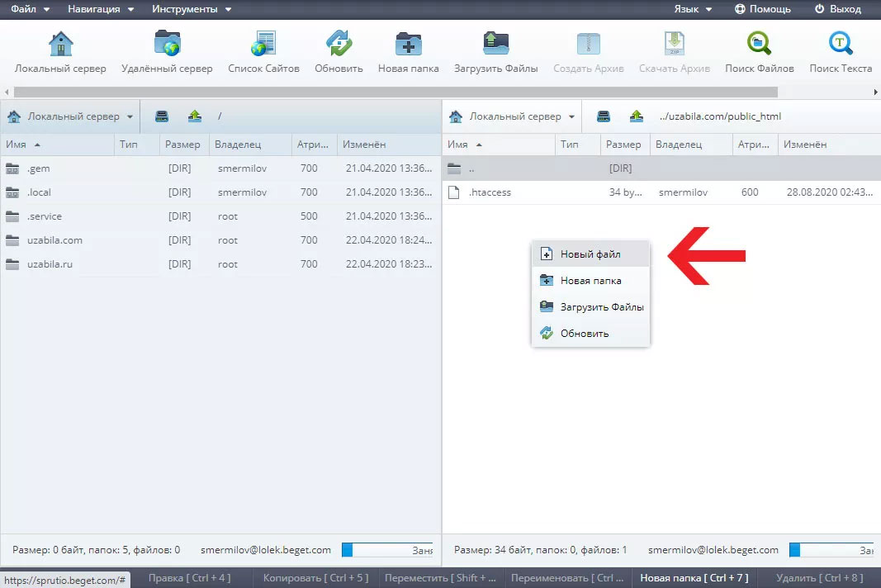
Task: Click the Список Сайтов toolbar icon
Action: [263, 44]
